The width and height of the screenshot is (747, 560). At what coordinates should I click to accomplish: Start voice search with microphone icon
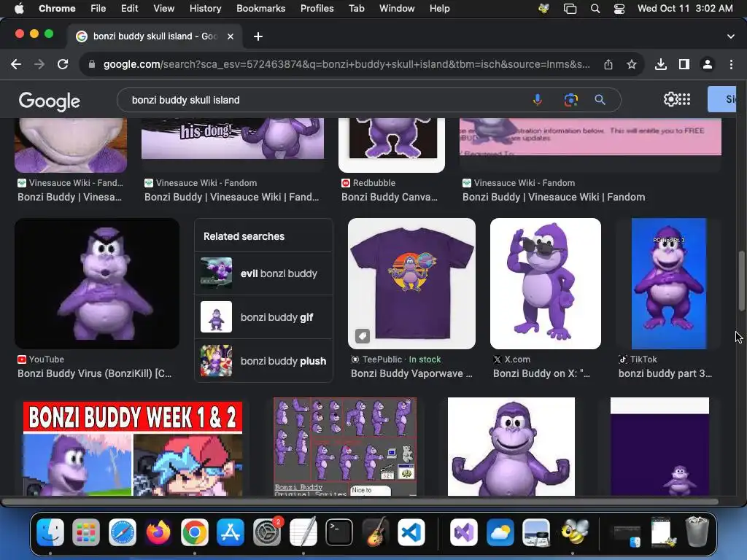pyautogui.click(x=538, y=99)
